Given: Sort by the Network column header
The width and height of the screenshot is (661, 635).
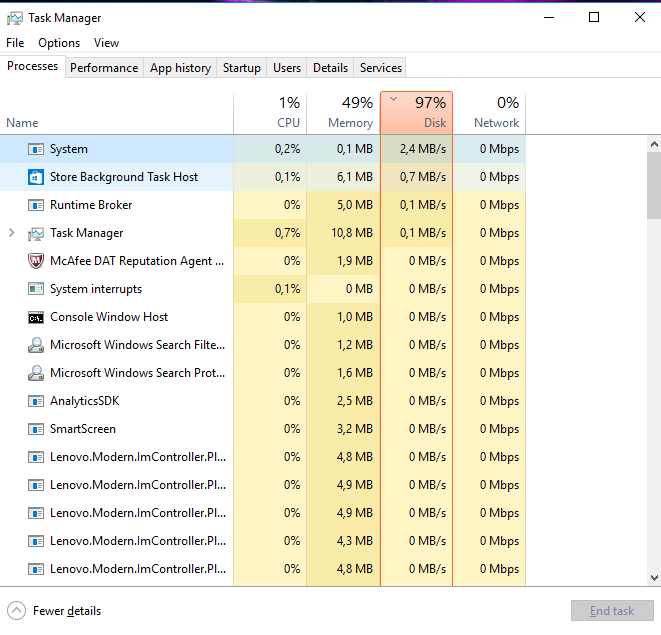Looking at the screenshot, I should (x=489, y=113).
